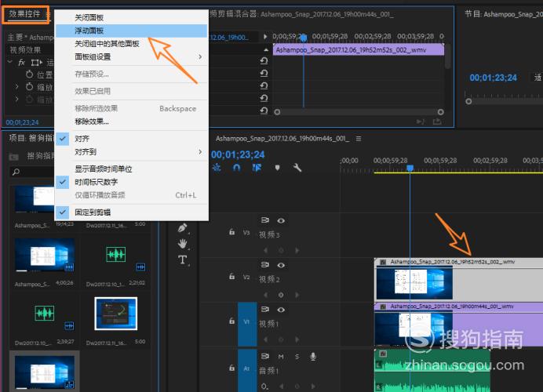Hide 视频2 track with eye icon

pyautogui.click(x=281, y=265)
